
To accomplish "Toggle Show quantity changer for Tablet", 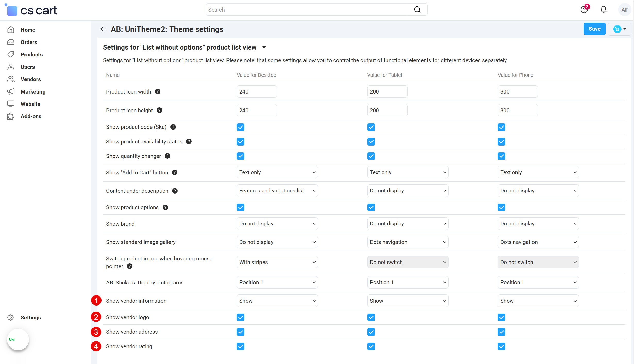I will click(x=371, y=156).
